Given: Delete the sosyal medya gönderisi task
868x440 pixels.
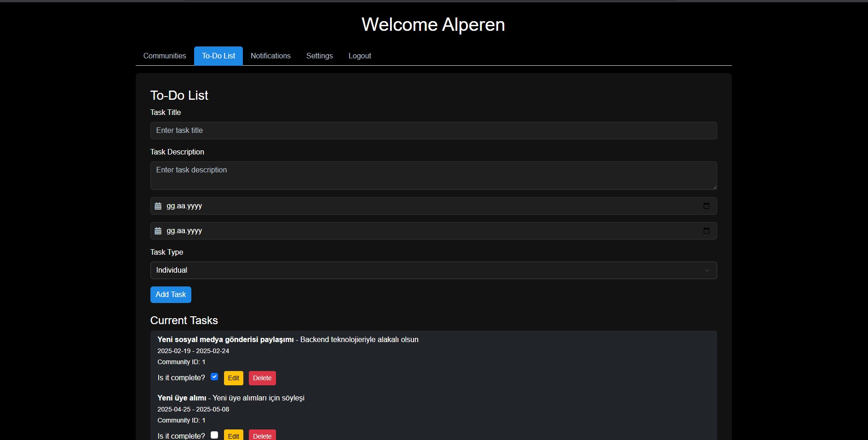Looking at the screenshot, I should [262, 378].
